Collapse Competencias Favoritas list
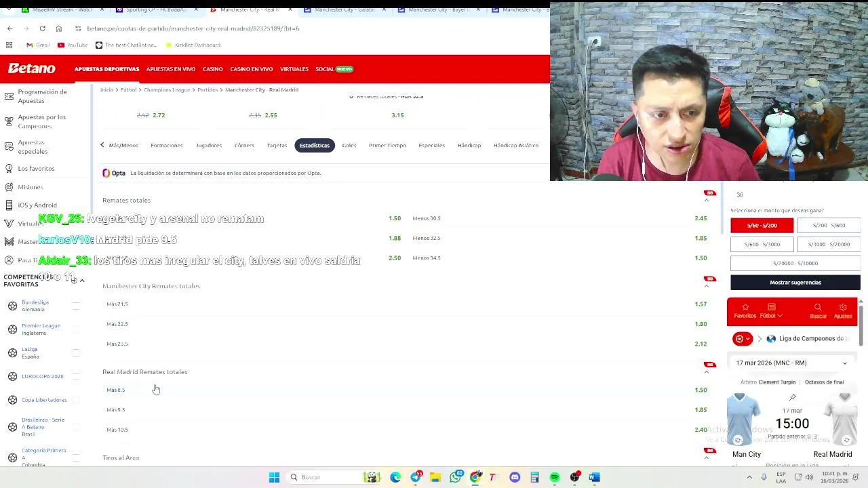 [82, 281]
